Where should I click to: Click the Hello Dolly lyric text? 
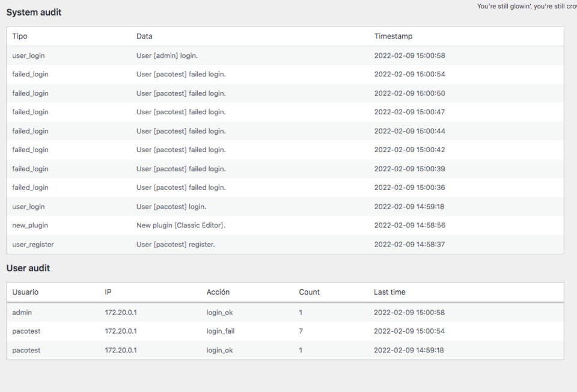click(x=527, y=6)
